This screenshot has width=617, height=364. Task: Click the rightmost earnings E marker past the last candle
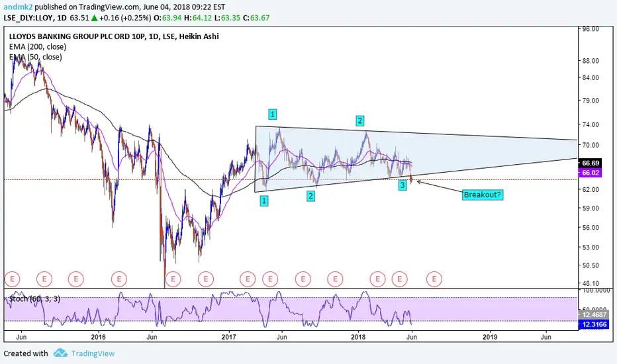coord(434,279)
